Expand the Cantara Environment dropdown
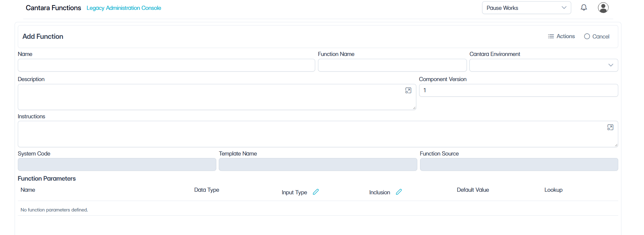Screen dimensions: 644x235 point(544,65)
